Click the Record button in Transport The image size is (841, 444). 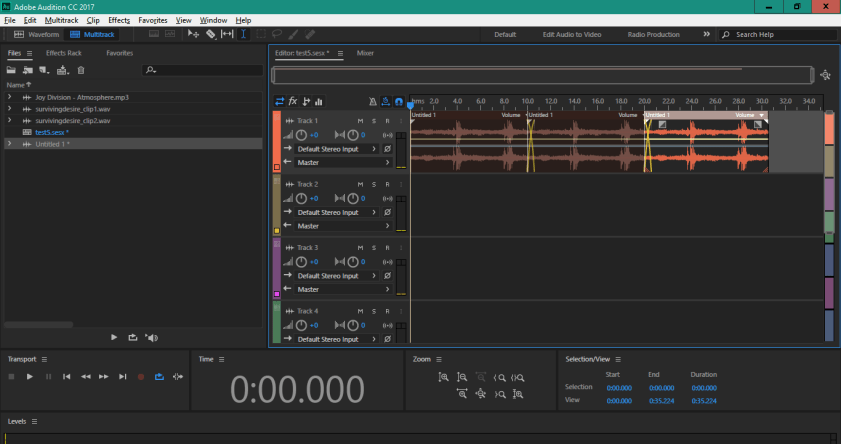point(141,376)
